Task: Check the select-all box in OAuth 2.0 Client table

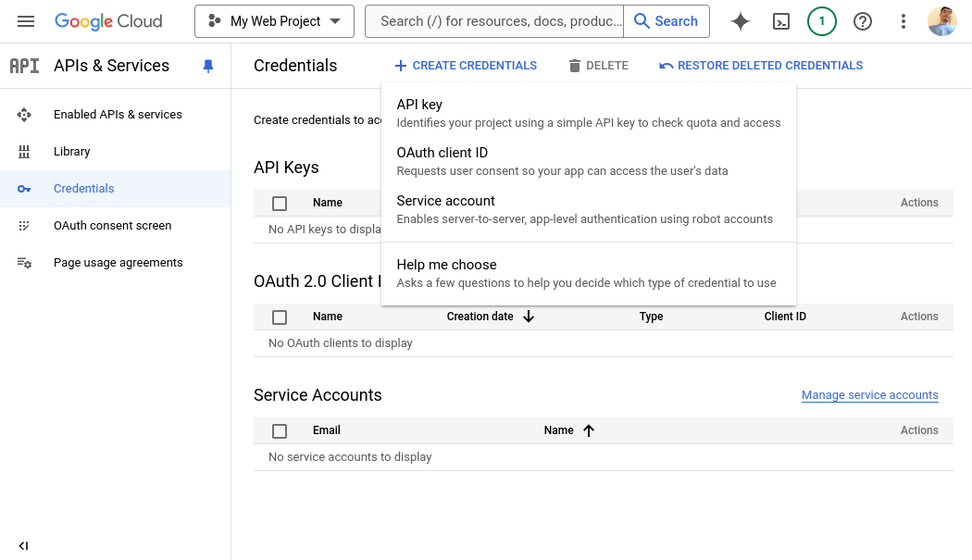Action: (x=280, y=317)
